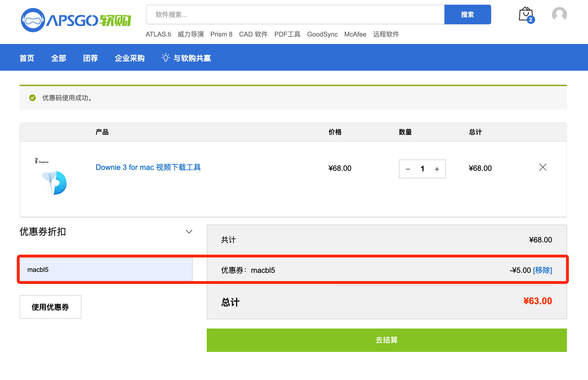Remove Downnie item with the X icon
Image resolution: width=588 pixels, height=380 pixels.
tap(543, 167)
